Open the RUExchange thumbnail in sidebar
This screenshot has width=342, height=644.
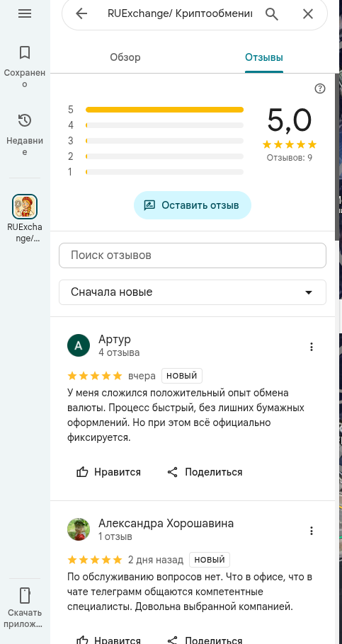25,207
